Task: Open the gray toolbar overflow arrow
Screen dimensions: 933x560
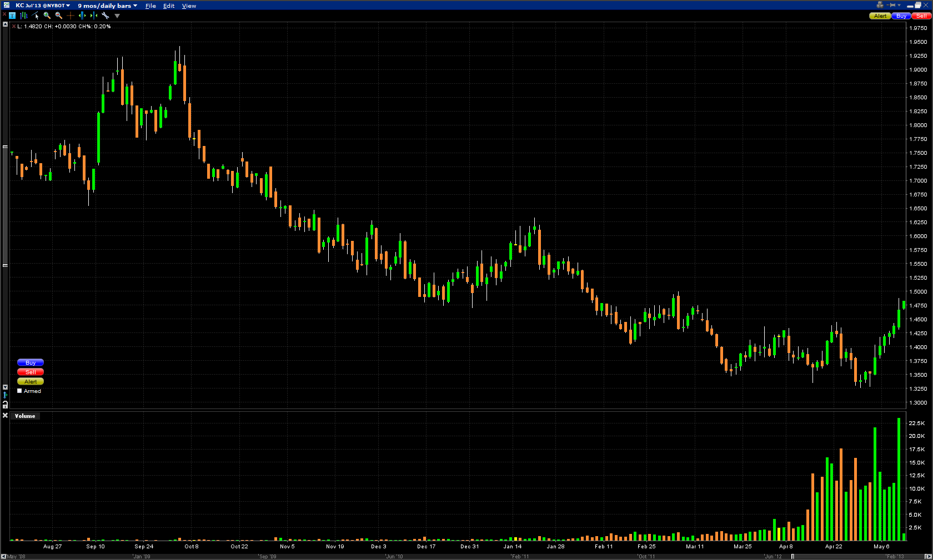Action: point(117,16)
